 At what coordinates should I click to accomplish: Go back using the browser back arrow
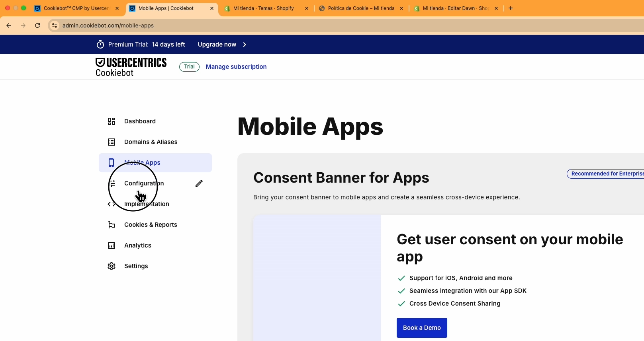[x=9, y=25]
